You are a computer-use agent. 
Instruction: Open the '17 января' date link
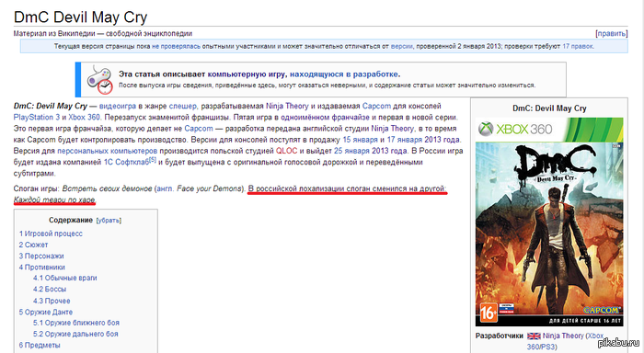click(405, 140)
